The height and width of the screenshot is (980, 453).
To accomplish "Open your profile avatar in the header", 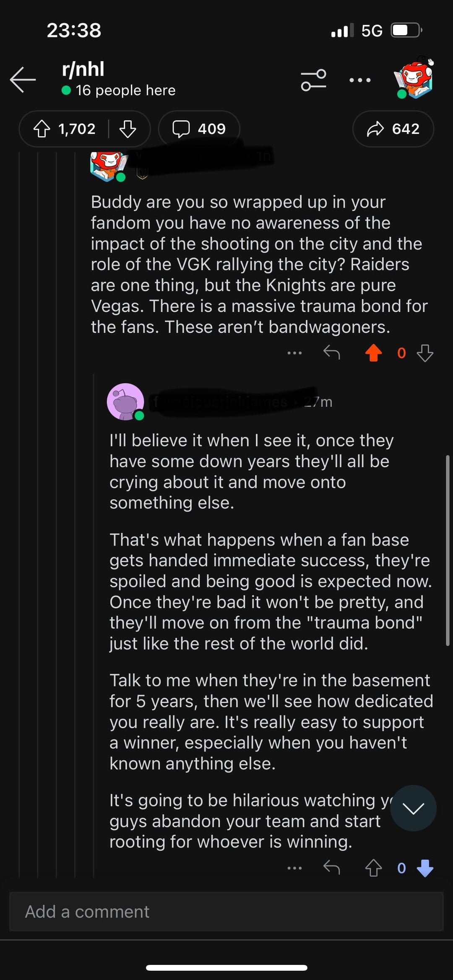I will click(414, 78).
